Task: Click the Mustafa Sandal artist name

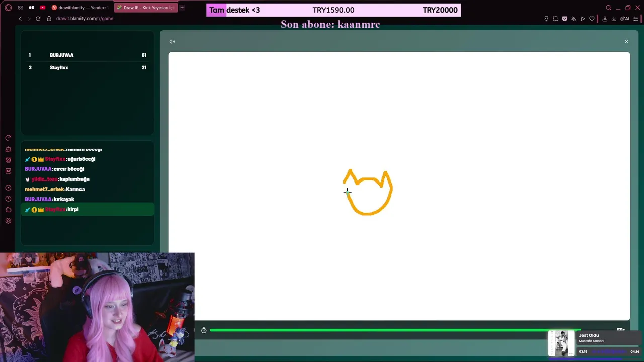Action: click(x=591, y=341)
